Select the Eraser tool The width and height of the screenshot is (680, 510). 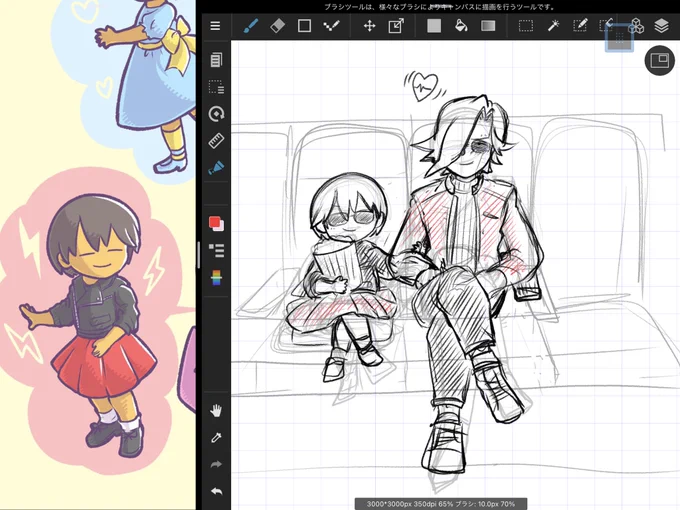tap(278, 26)
